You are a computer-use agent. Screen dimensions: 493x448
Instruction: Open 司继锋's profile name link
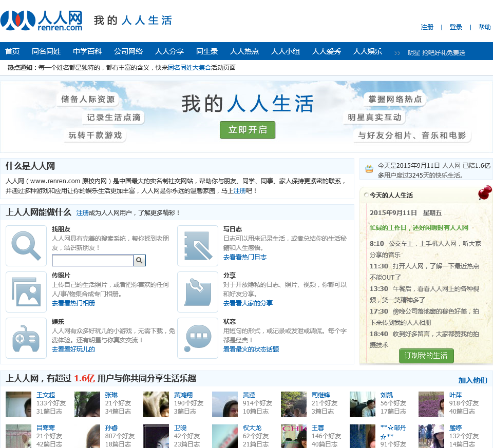pos(321,395)
